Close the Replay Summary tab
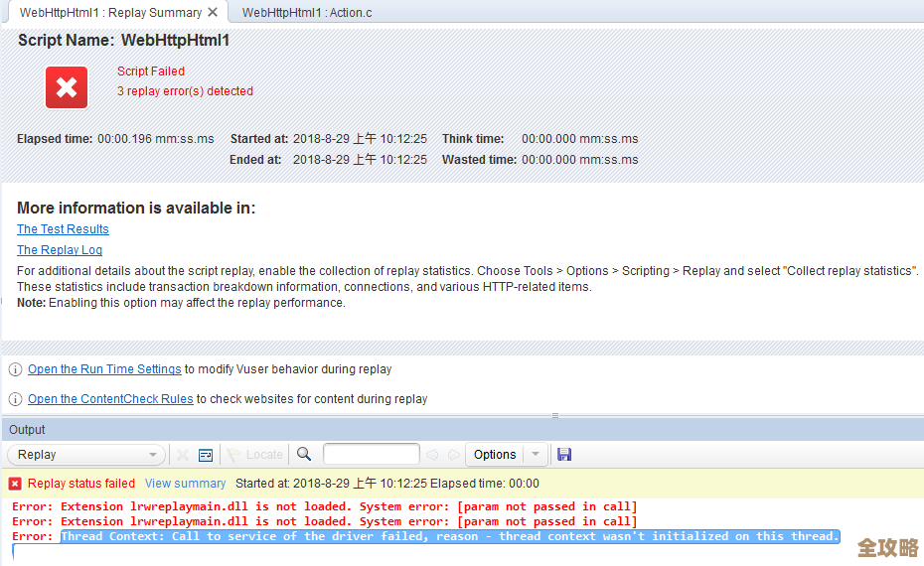 pos(213,13)
